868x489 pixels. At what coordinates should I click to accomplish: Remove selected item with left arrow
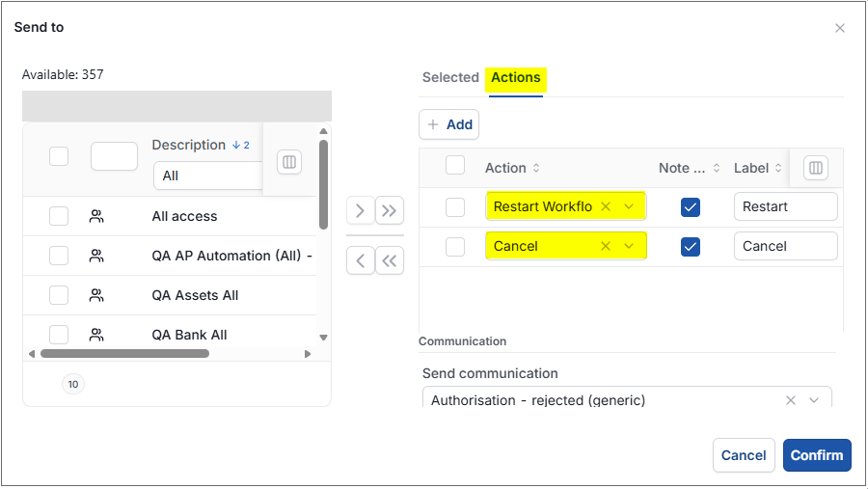click(x=361, y=260)
